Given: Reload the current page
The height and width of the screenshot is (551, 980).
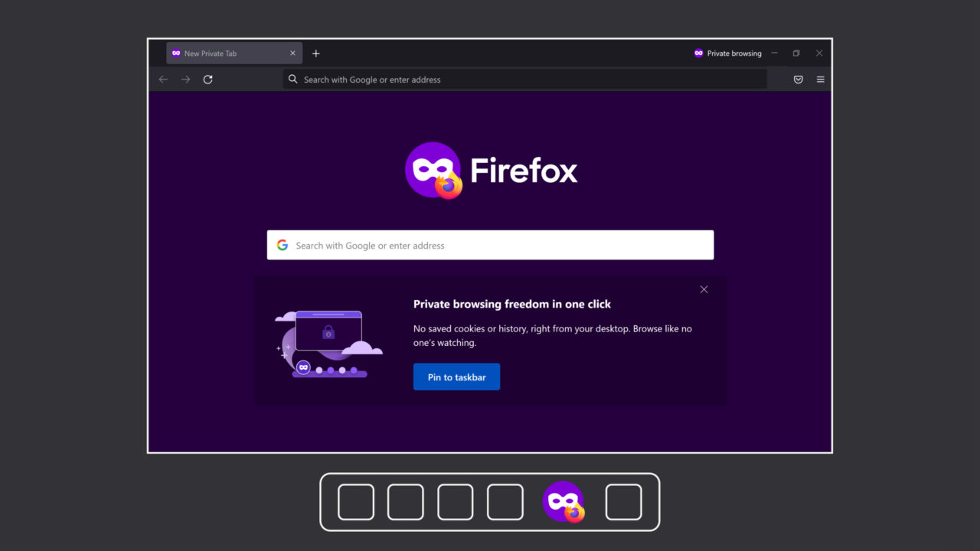Looking at the screenshot, I should pyautogui.click(x=207, y=79).
